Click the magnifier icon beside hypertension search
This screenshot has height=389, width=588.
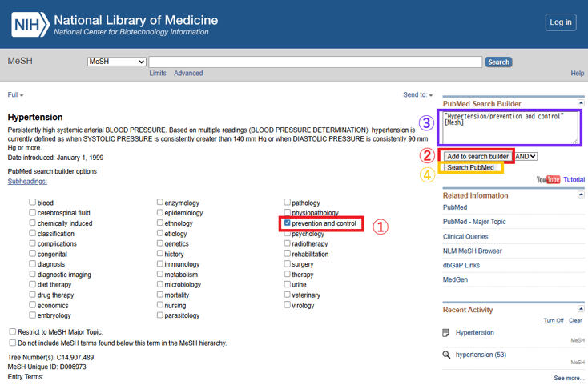(x=446, y=355)
